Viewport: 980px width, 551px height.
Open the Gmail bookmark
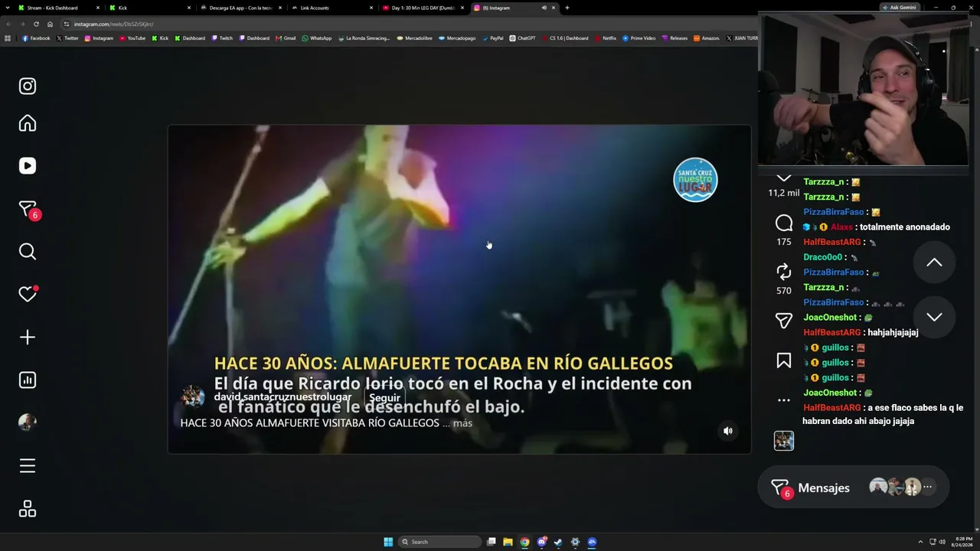tap(286, 38)
